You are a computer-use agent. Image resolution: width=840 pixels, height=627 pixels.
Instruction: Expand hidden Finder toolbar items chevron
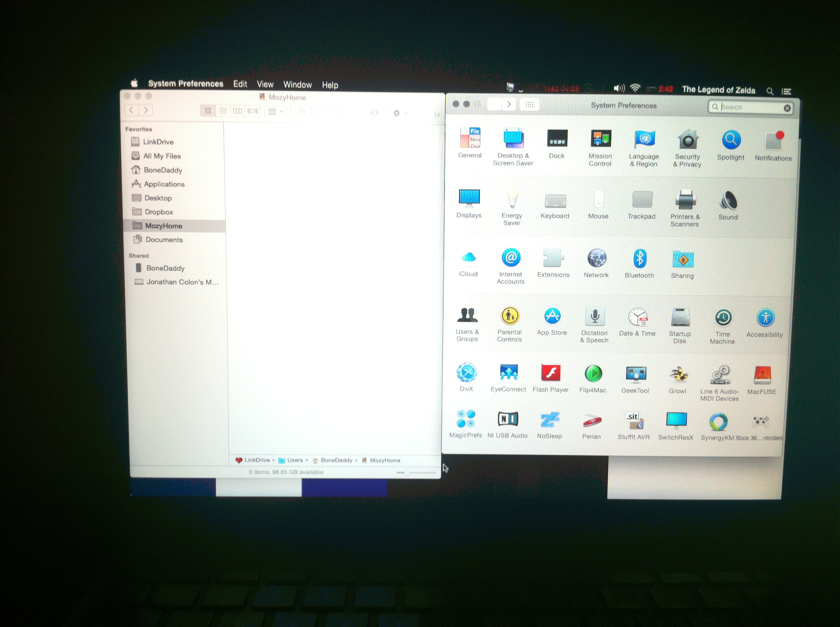[x=437, y=115]
